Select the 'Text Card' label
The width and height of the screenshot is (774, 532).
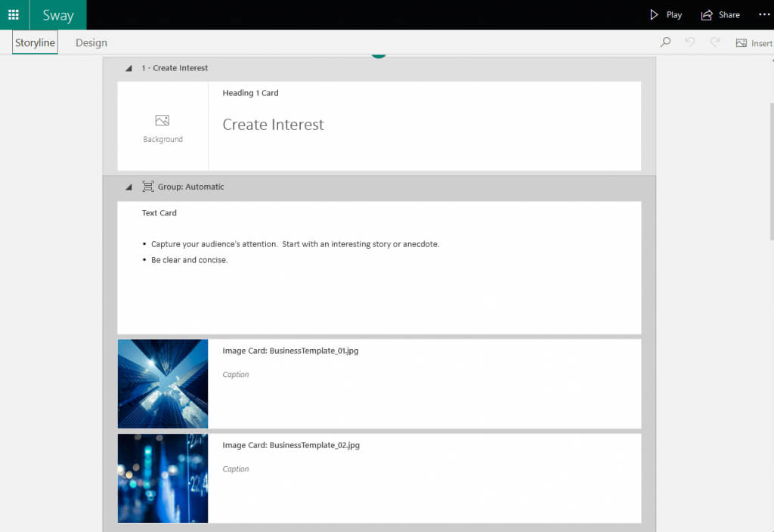pos(159,212)
